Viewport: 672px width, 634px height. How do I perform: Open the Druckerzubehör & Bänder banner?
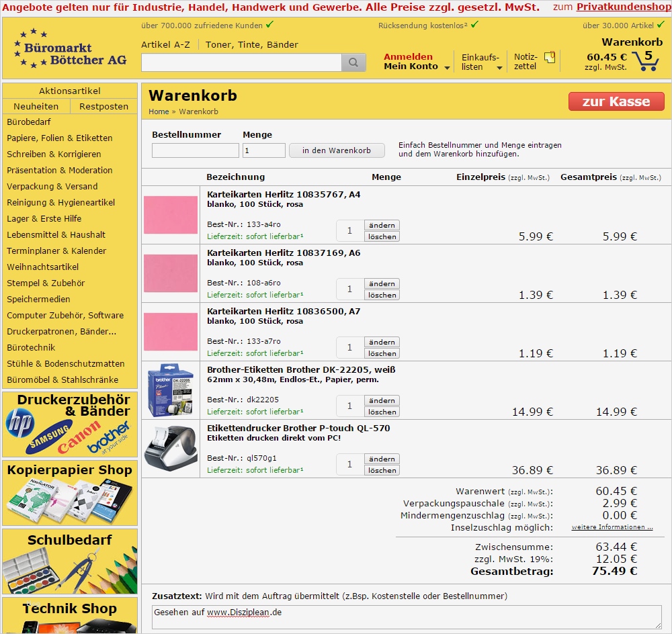(70, 424)
